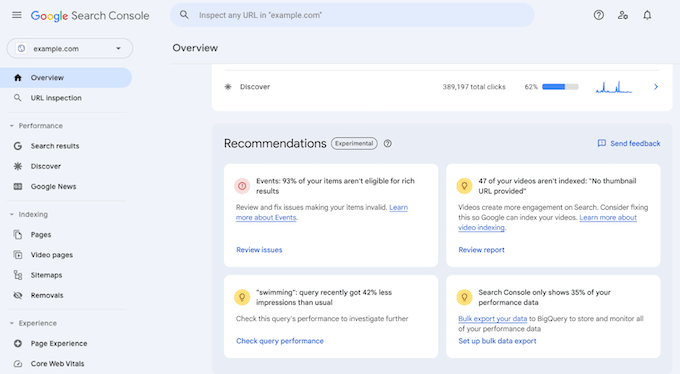
Task: Click Review report link
Action: [481, 250]
